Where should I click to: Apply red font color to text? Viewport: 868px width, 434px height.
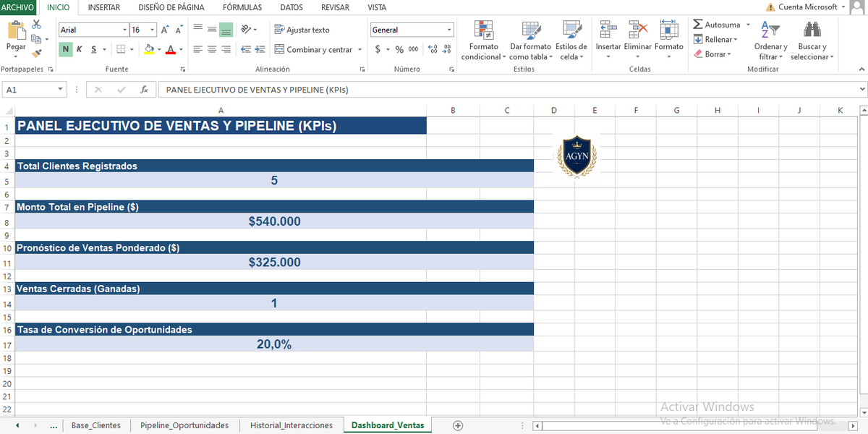coord(171,49)
